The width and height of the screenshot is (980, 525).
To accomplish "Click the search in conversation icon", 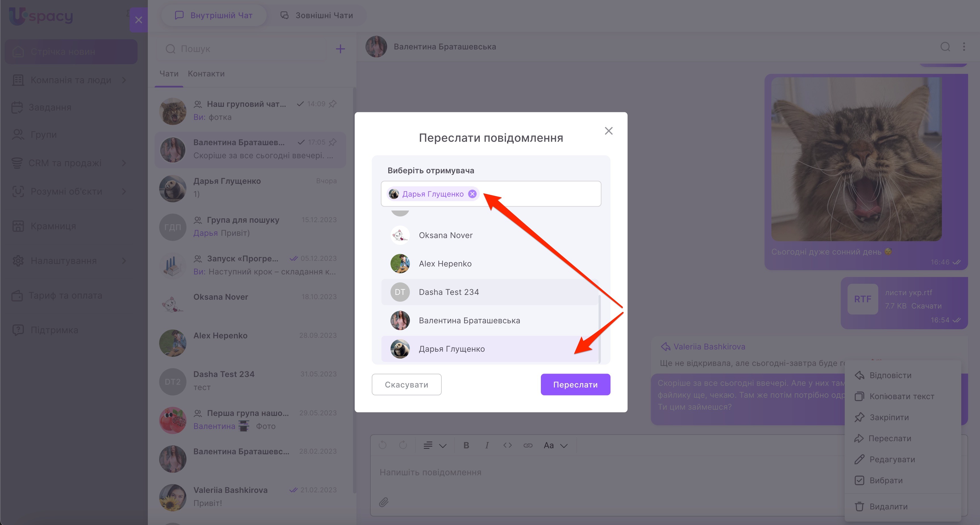I will pos(945,47).
